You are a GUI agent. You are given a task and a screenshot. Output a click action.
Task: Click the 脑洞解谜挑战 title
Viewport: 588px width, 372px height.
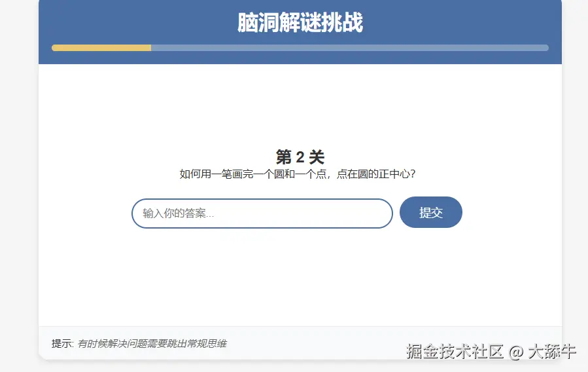(300, 23)
